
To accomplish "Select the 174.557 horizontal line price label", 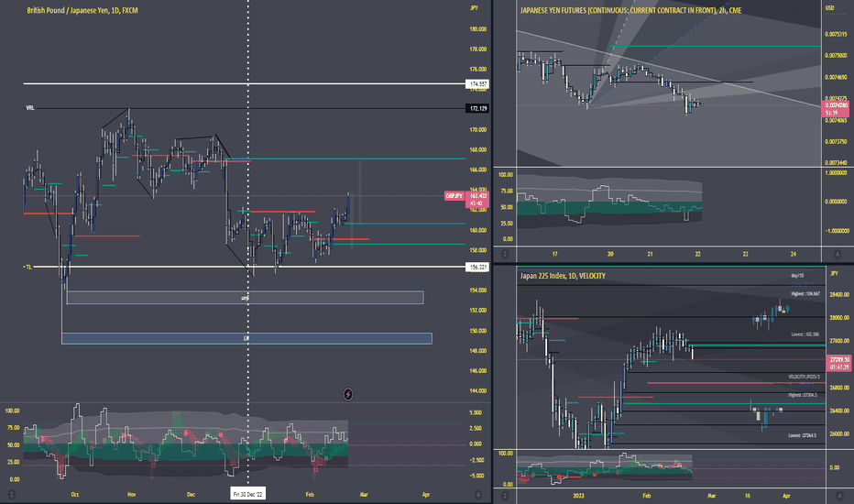I will pyautogui.click(x=477, y=84).
